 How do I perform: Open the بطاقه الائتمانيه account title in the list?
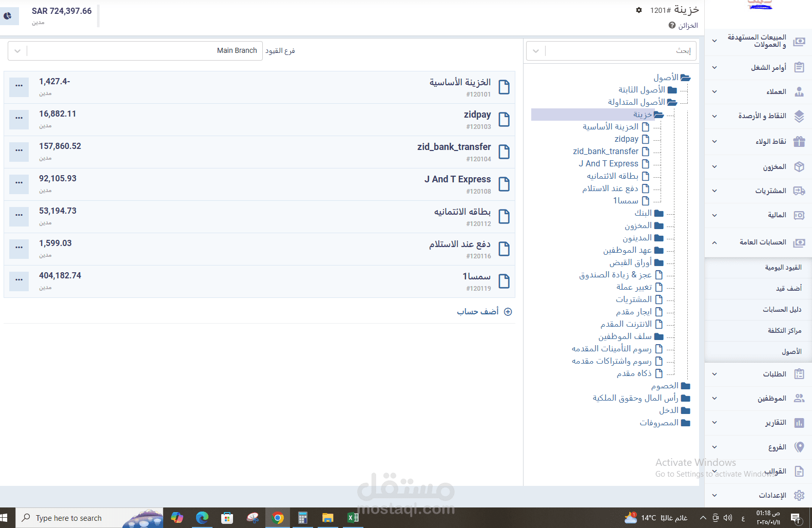click(x=462, y=212)
